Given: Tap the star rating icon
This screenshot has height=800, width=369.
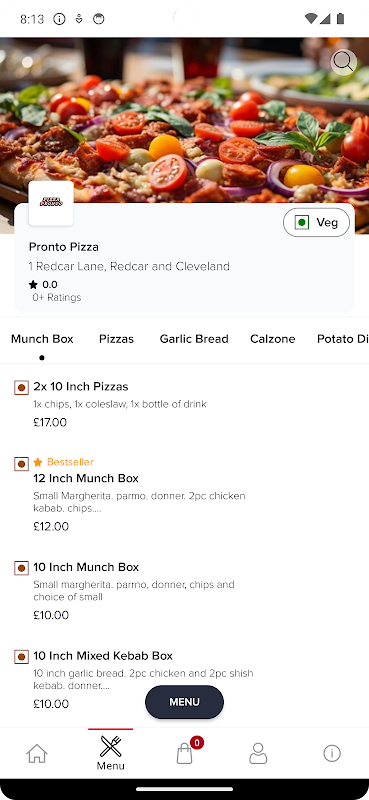Looking at the screenshot, I should pos(33,285).
